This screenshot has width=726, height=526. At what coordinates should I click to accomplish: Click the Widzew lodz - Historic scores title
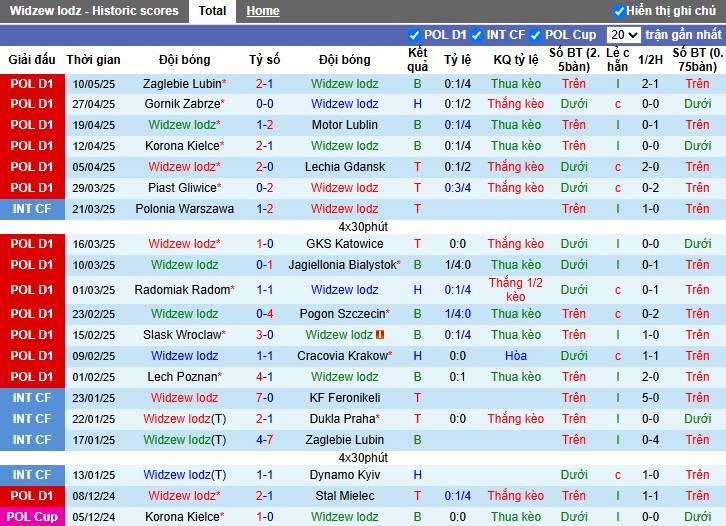click(x=94, y=11)
